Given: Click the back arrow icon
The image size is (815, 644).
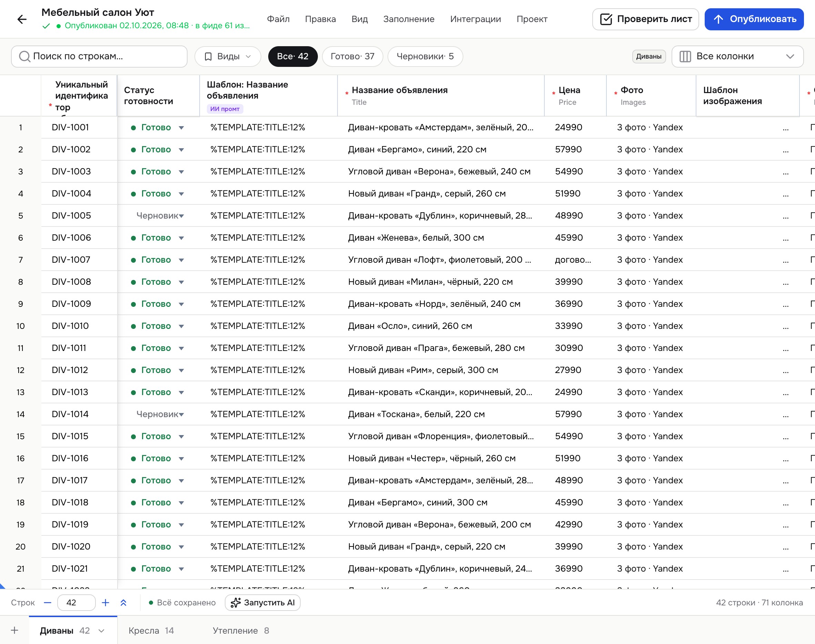Looking at the screenshot, I should [x=22, y=19].
